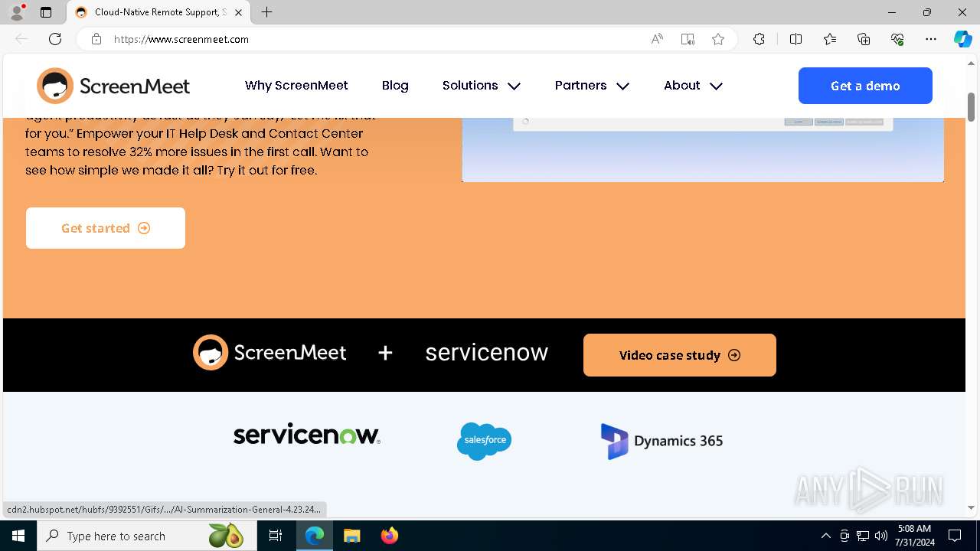980x551 pixels.
Task: Show hidden system tray icons
Action: pyautogui.click(x=825, y=536)
